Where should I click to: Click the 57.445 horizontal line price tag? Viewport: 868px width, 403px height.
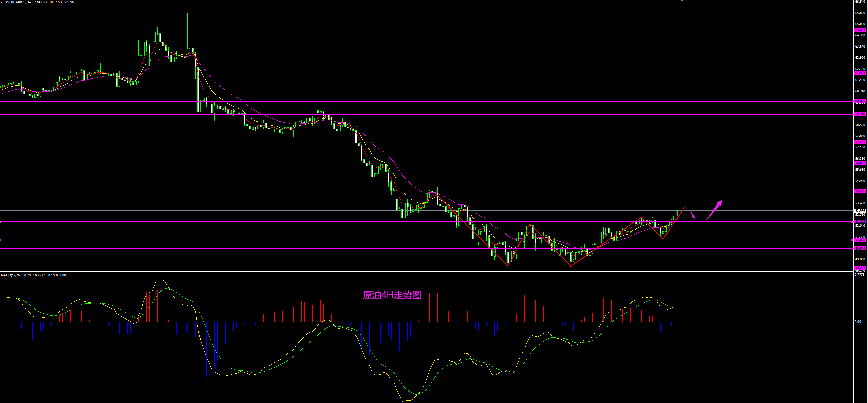860,142
